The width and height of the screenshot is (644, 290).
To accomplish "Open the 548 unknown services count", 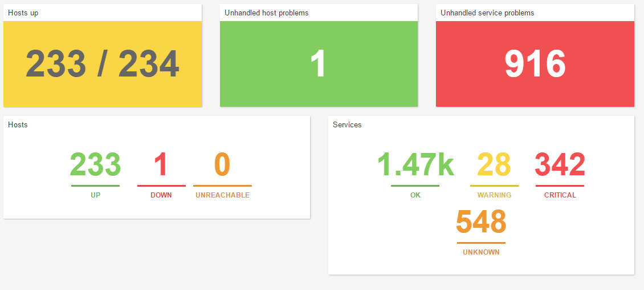I will click(x=481, y=222).
